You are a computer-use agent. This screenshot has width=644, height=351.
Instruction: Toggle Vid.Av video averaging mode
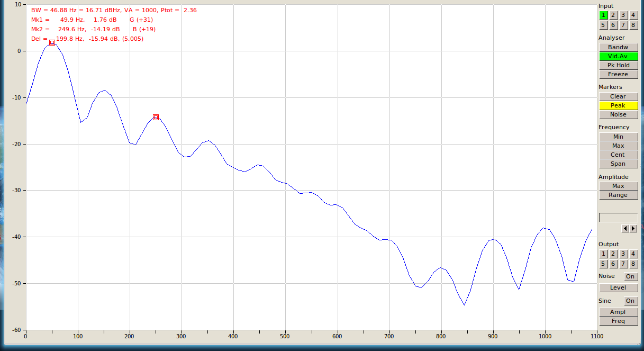click(x=618, y=57)
